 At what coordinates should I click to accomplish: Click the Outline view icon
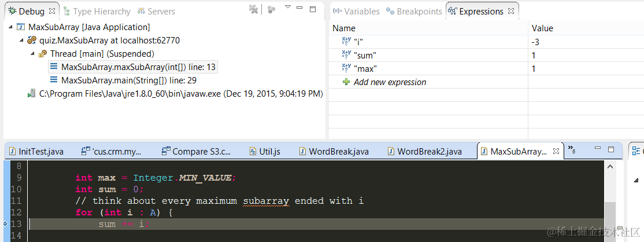(x=636, y=150)
